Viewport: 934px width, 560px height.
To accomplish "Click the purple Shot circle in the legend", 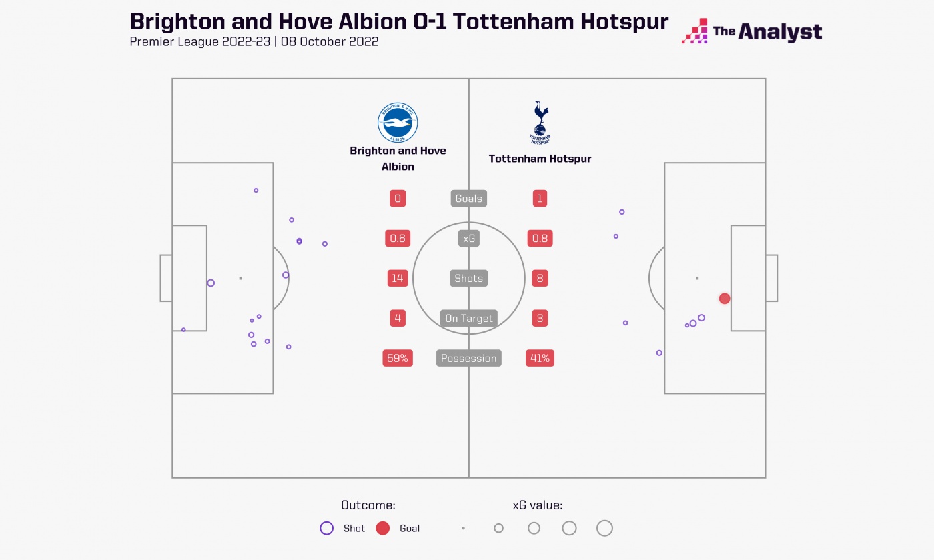I will click(x=326, y=528).
